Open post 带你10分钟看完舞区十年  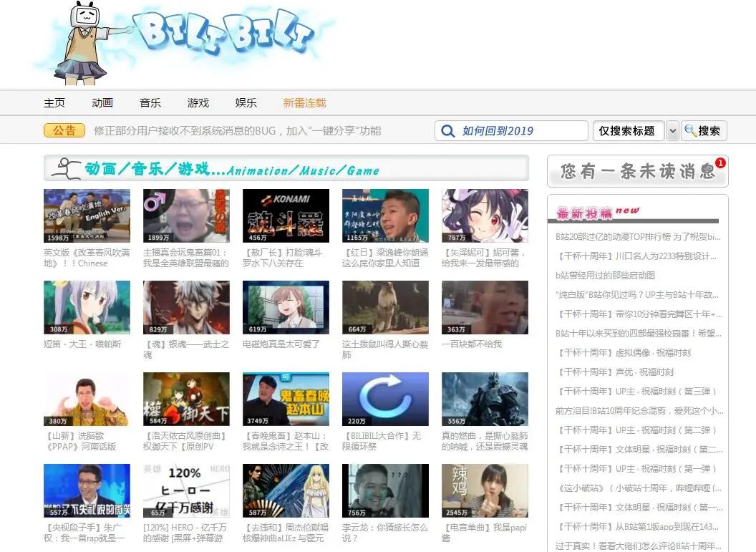pyautogui.click(x=639, y=314)
